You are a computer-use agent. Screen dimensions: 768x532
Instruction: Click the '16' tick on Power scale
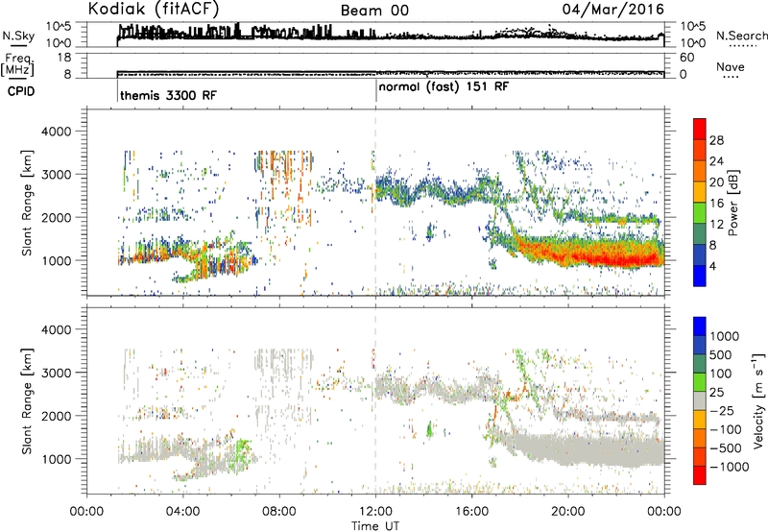716,204
